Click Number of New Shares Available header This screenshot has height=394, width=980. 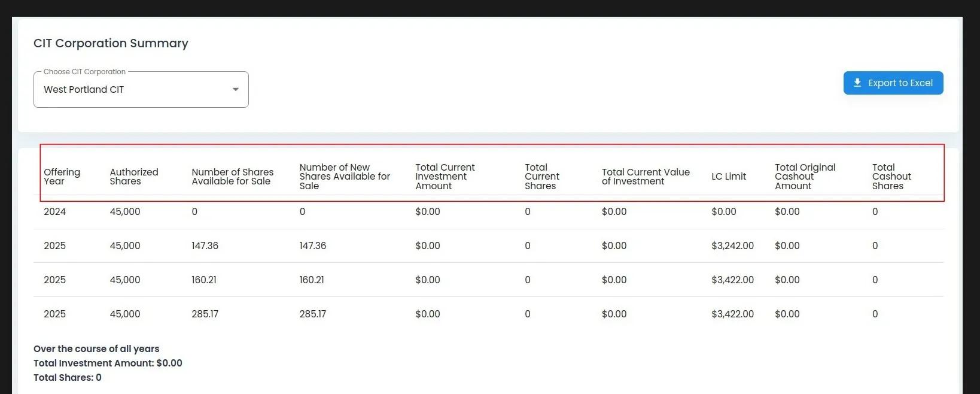344,177
